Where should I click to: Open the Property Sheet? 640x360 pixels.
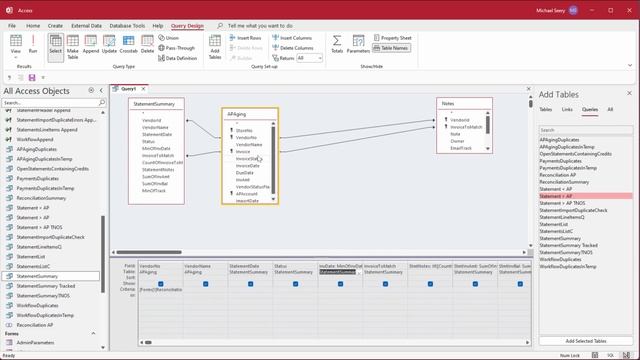click(392, 38)
